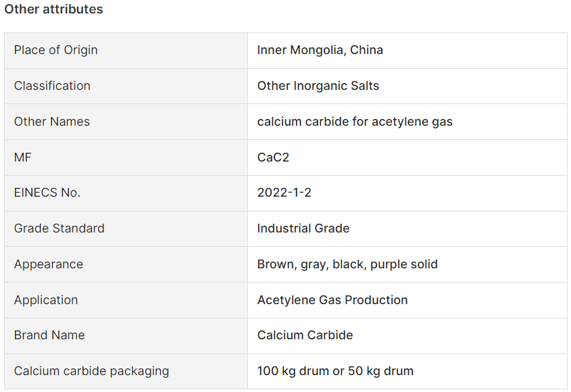Click the 'Other Names' label cell
571x392 pixels.
(52, 122)
